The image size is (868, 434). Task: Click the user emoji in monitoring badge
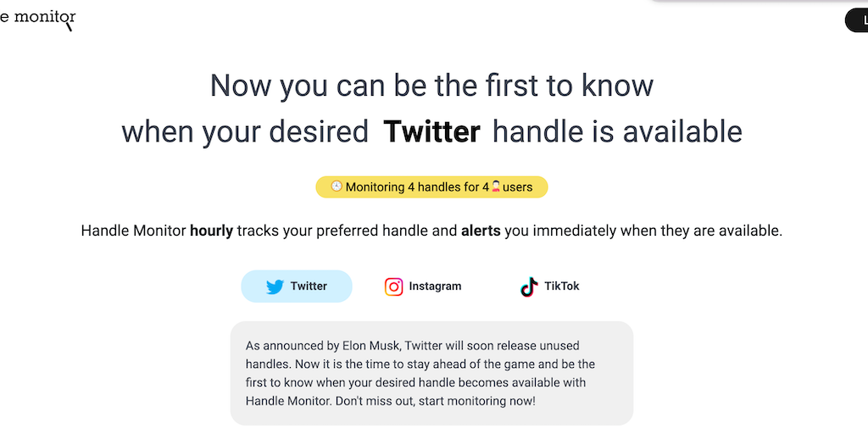(496, 186)
